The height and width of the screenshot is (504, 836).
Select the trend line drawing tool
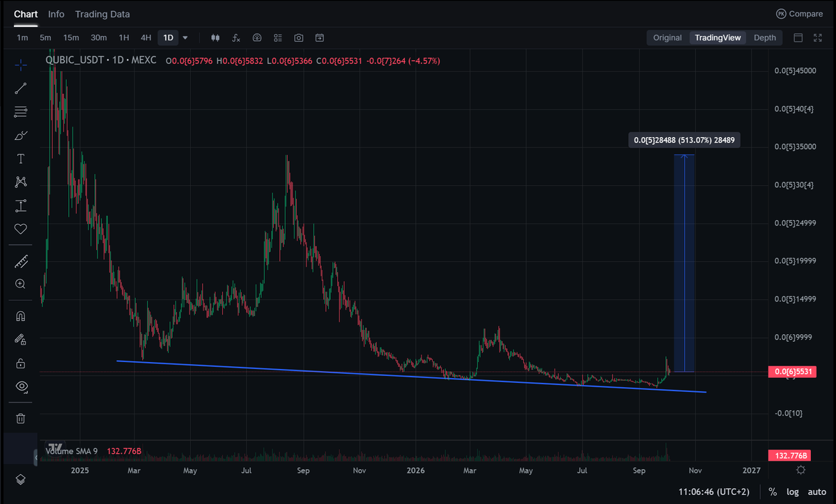click(21, 88)
